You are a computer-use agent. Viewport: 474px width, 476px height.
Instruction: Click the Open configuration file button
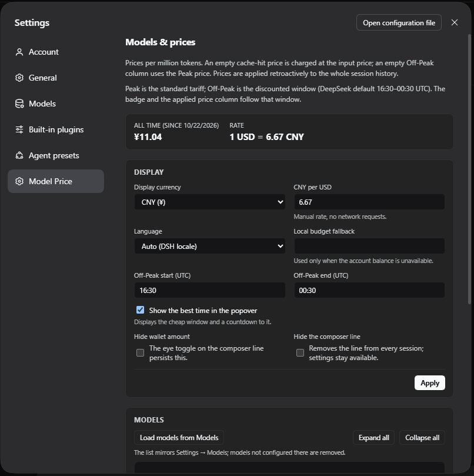click(x=399, y=22)
